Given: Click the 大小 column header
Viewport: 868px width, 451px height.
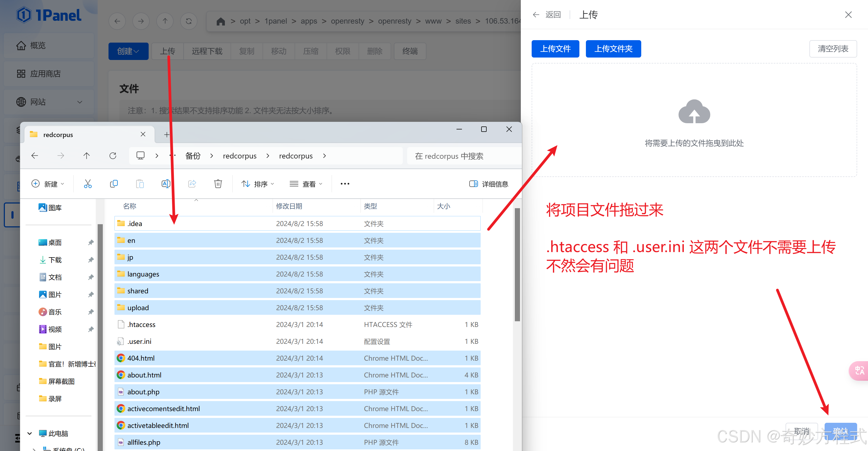Looking at the screenshot, I should [x=443, y=206].
